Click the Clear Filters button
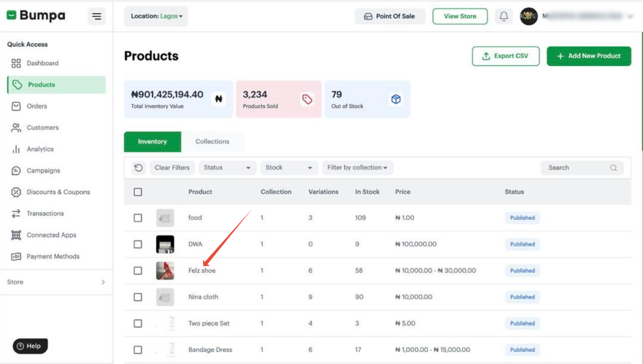Image resolution: width=643 pixels, height=364 pixels. click(172, 168)
